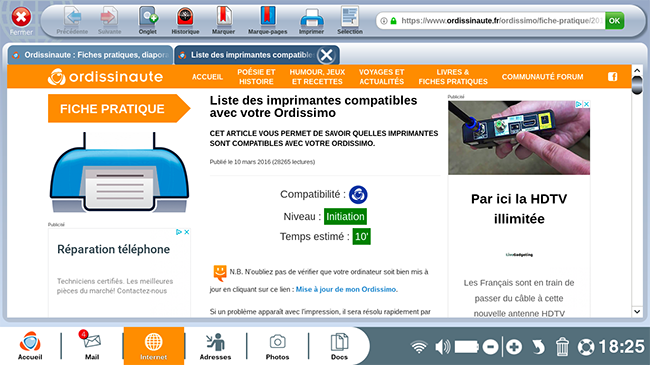
Task: Open Adresses contacts app
Action: (x=215, y=346)
